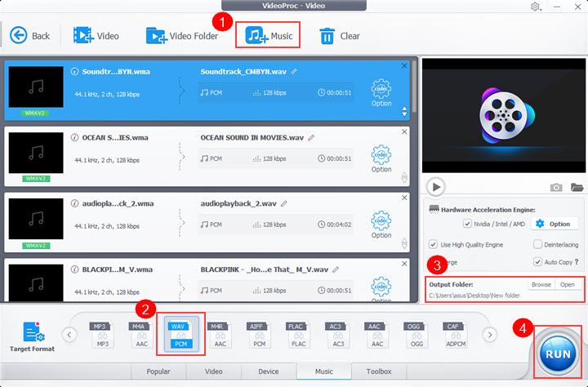Reorder the Soundtrack_CMBYN item with the up/down arrows

[x=404, y=111]
